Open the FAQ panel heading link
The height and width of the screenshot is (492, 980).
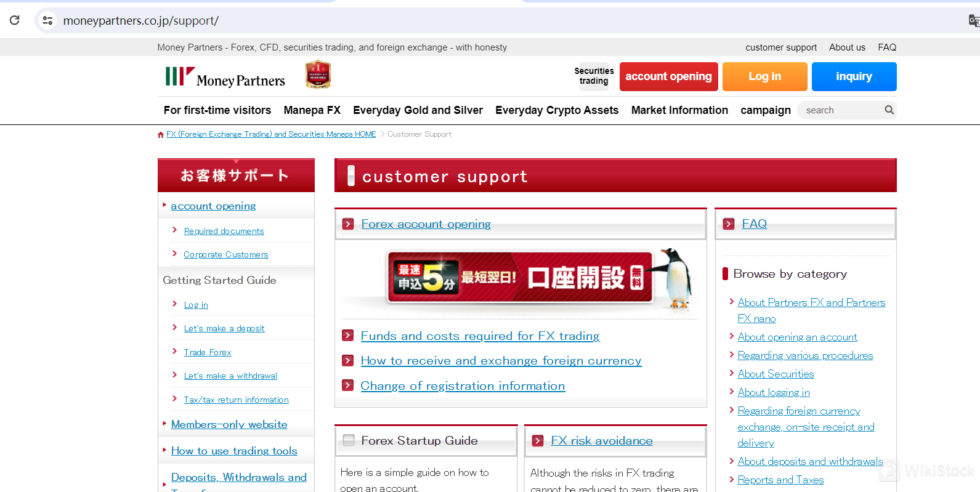point(755,224)
